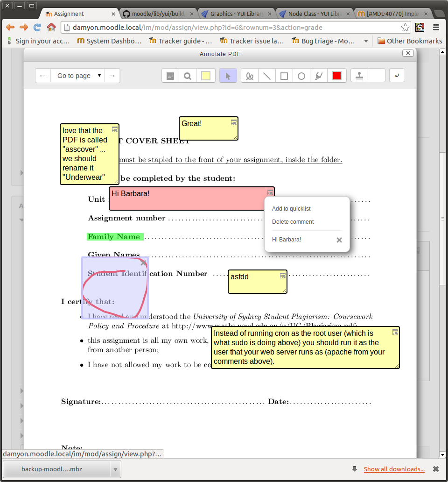The height and width of the screenshot is (482, 448).
Task: Open the Bug triage bookmark
Action: pos(323,41)
